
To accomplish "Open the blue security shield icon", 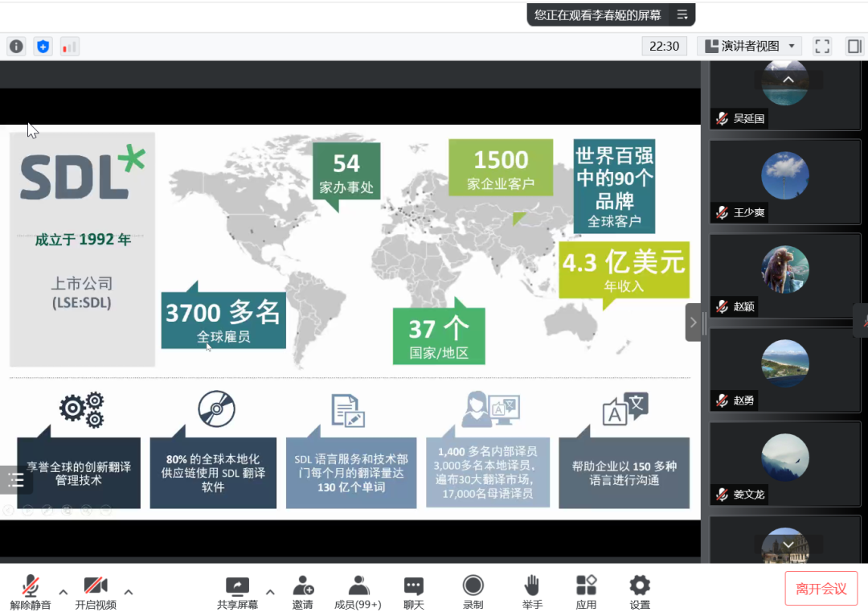I will click(43, 47).
